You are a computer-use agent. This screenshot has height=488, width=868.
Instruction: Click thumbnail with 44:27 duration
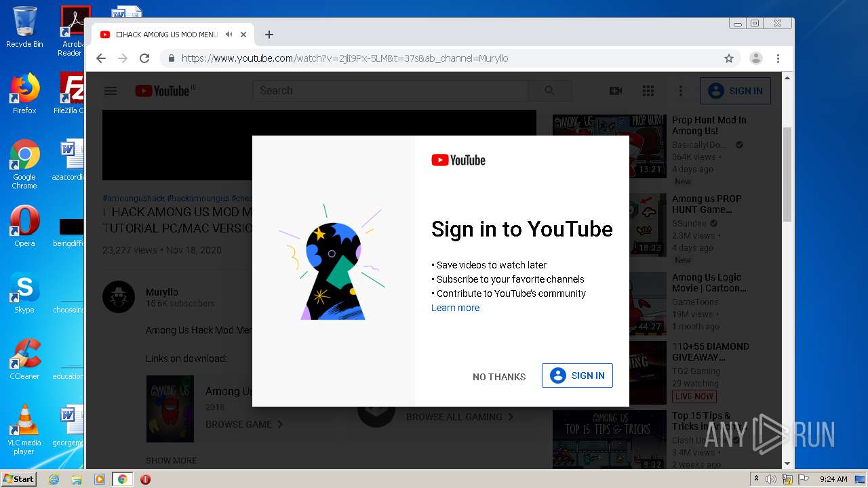coord(610,303)
